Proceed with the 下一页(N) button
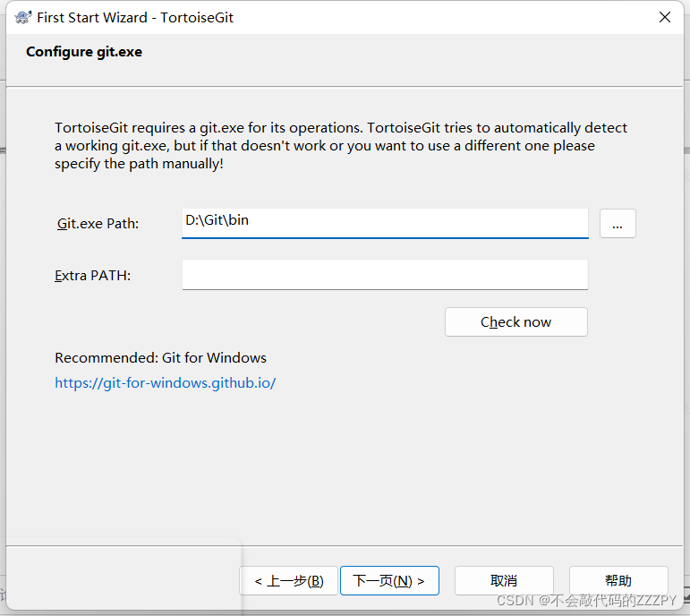The width and height of the screenshot is (690, 616). [x=389, y=581]
